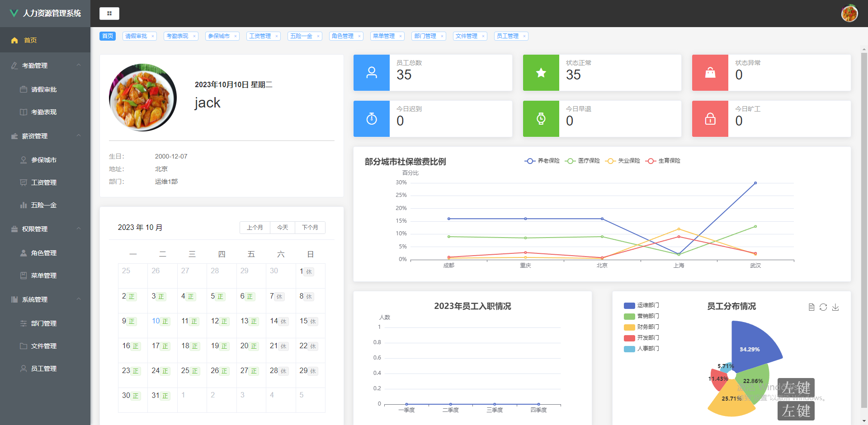Image resolution: width=868 pixels, height=425 pixels.
Task: Open the data view icon on 员工分布情况 chart
Action: click(811, 307)
